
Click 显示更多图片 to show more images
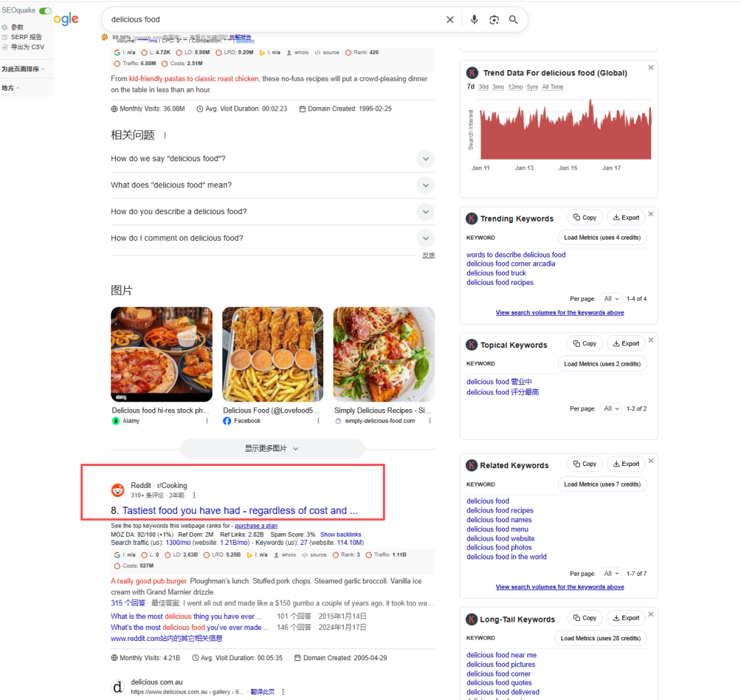click(272, 449)
